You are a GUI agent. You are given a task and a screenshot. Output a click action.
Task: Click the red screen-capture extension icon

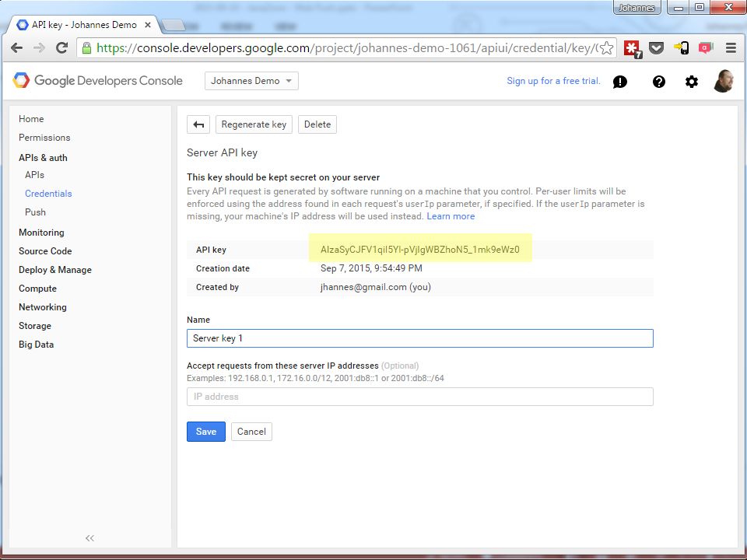pos(706,47)
